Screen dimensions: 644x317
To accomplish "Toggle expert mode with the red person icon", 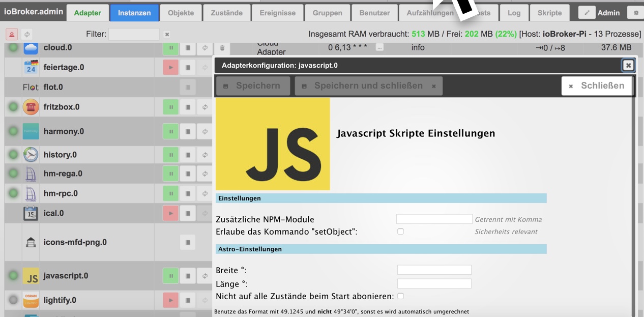I will click(12, 34).
